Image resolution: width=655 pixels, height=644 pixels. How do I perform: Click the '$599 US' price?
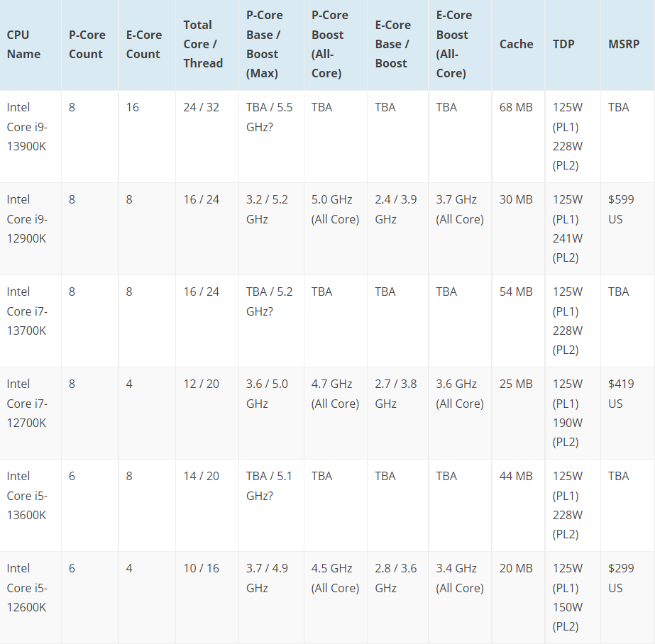pyautogui.click(x=621, y=209)
